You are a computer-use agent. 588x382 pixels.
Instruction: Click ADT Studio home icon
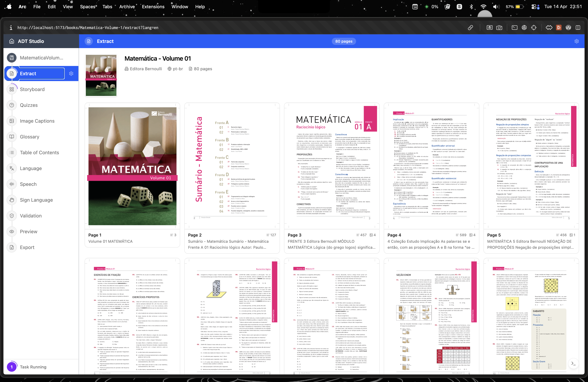12,41
